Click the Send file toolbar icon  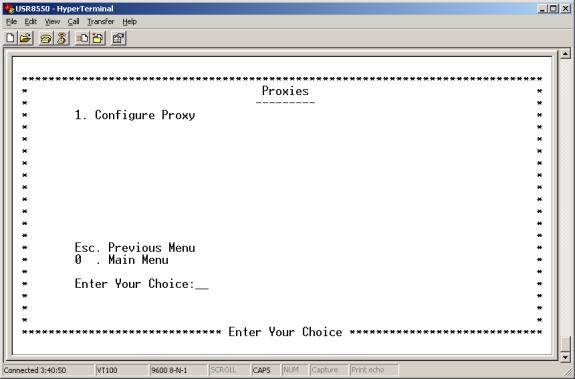[82, 38]
